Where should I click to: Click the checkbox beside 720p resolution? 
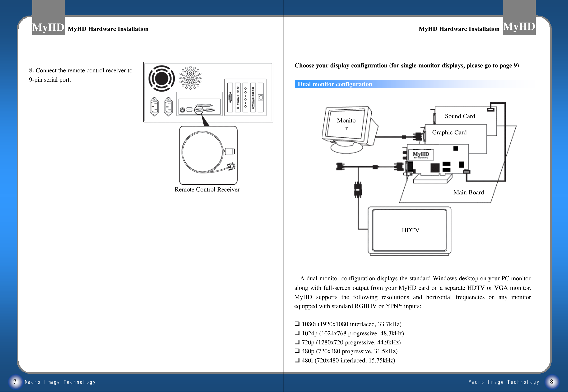(x=297, y=342)
